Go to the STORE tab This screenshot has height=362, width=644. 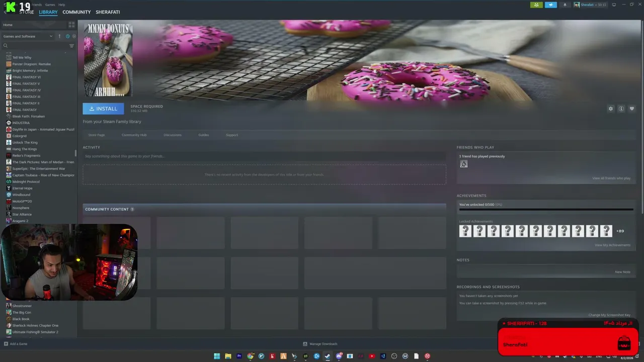(27, 12)
